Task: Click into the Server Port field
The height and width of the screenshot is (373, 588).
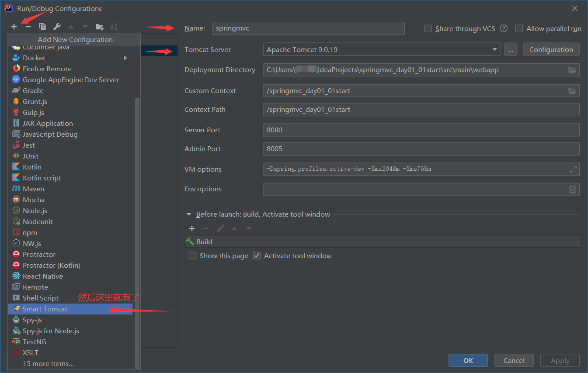Action: [x=421, y=130]
